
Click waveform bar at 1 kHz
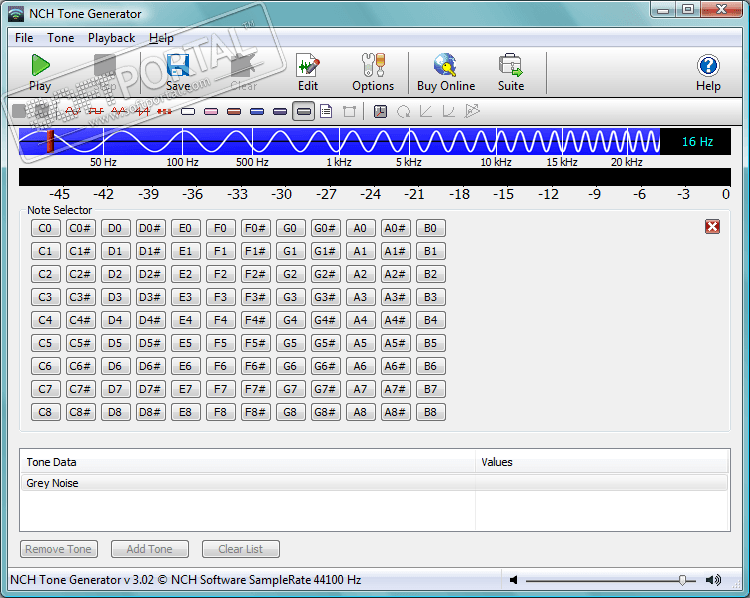[339, 141]
